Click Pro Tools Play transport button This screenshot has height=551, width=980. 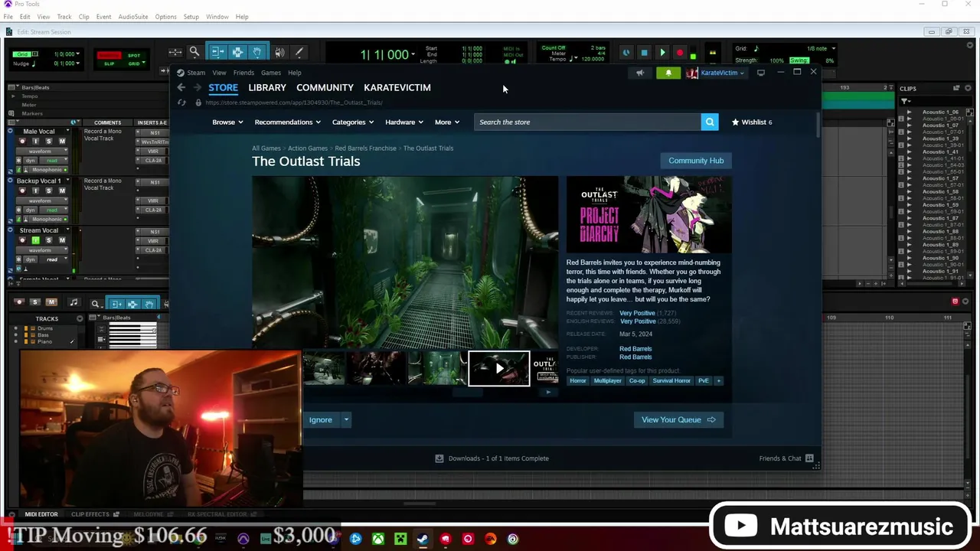[x=662, y=53]
